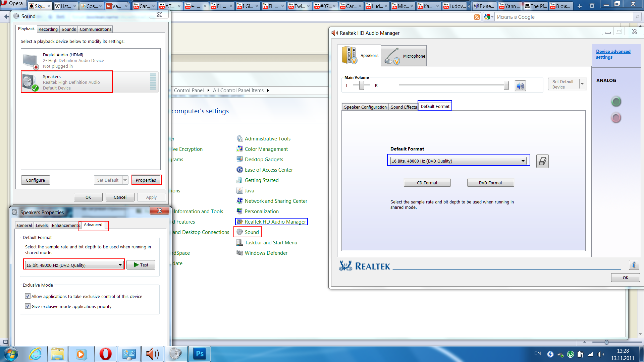Expand the arrow after 'Control Panel' breadcrumb
The width and height of the screenshot is (644, 362).
[x=208, y=90]
